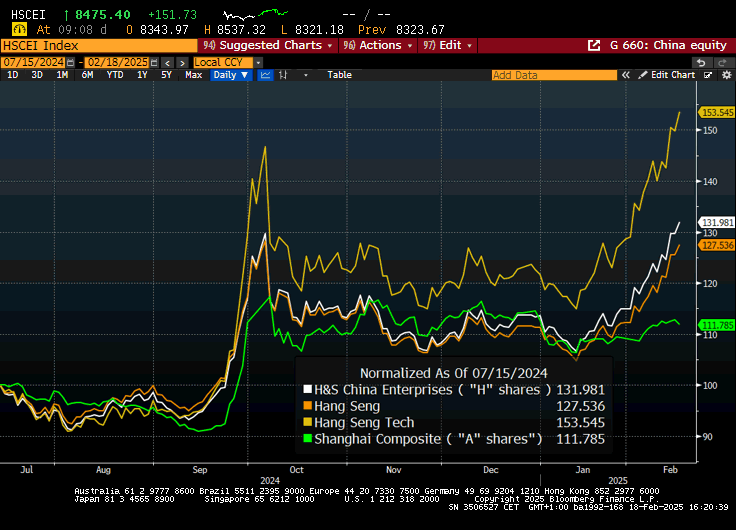Click the last price 8475.40
736x530 pixels.
(102, 15)
